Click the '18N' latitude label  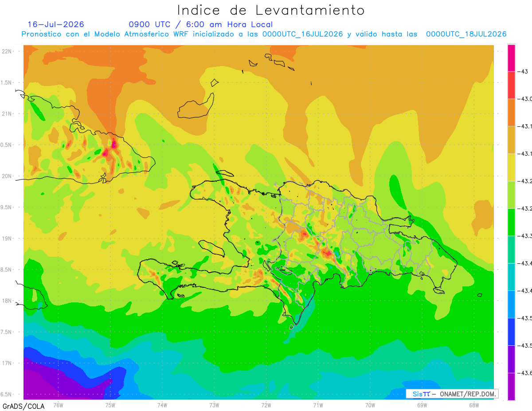8,301
